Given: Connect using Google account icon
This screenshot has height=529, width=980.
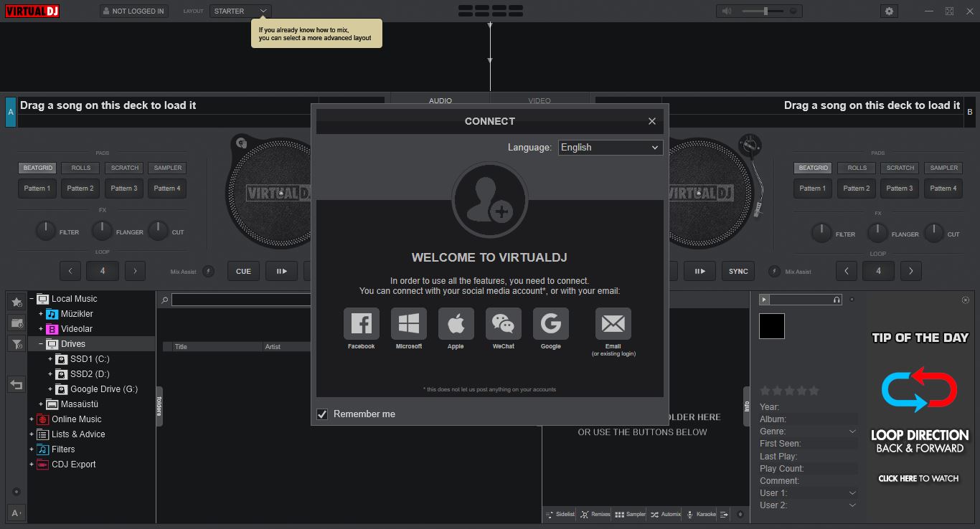Looking at the screenshot, I should point(550,324).
